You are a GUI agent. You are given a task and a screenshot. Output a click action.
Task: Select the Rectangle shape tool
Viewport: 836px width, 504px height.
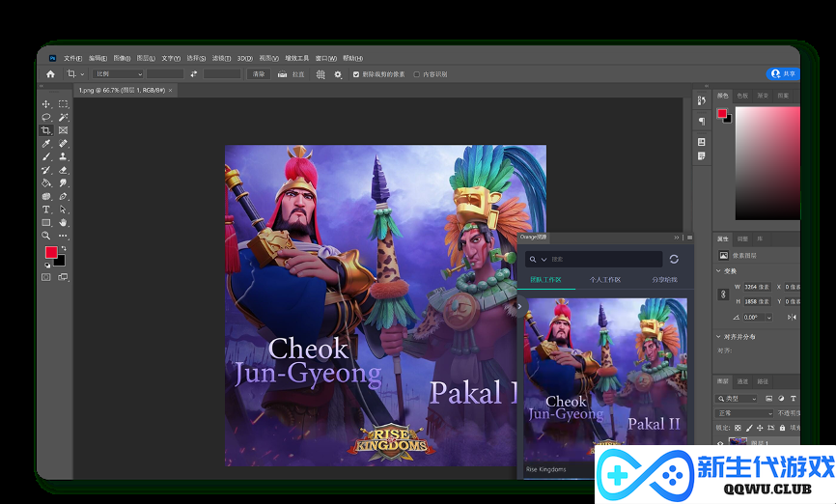46,222
